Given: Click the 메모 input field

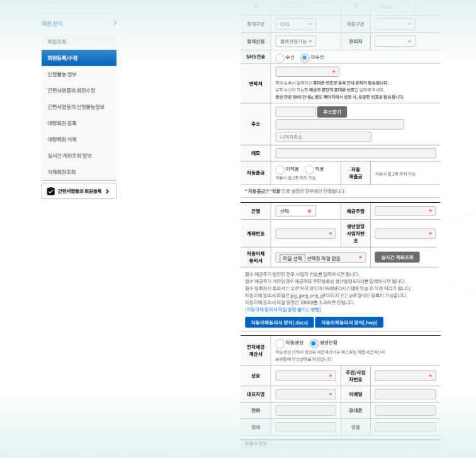Looking at the screenshot, I should point(356,153).
